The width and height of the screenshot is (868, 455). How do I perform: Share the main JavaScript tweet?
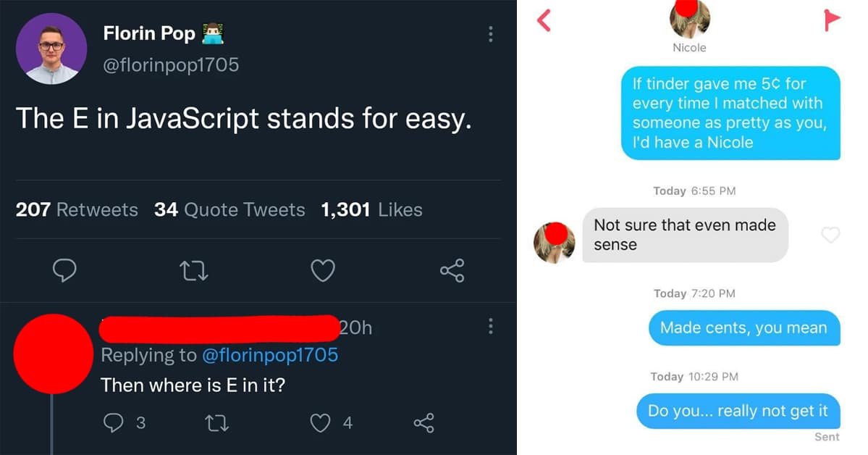tap(452, 271)
